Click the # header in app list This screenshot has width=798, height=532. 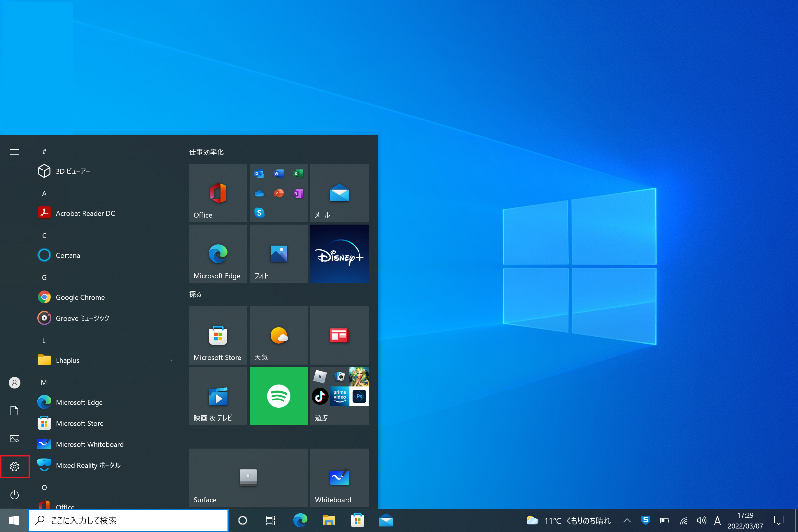tap(44, 151)
